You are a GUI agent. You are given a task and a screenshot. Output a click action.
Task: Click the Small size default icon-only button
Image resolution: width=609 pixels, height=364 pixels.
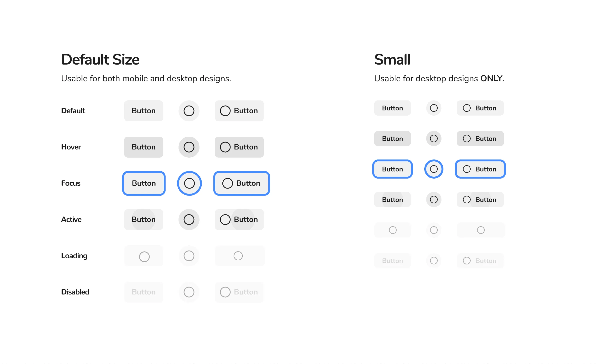click(x=434, y=108)
